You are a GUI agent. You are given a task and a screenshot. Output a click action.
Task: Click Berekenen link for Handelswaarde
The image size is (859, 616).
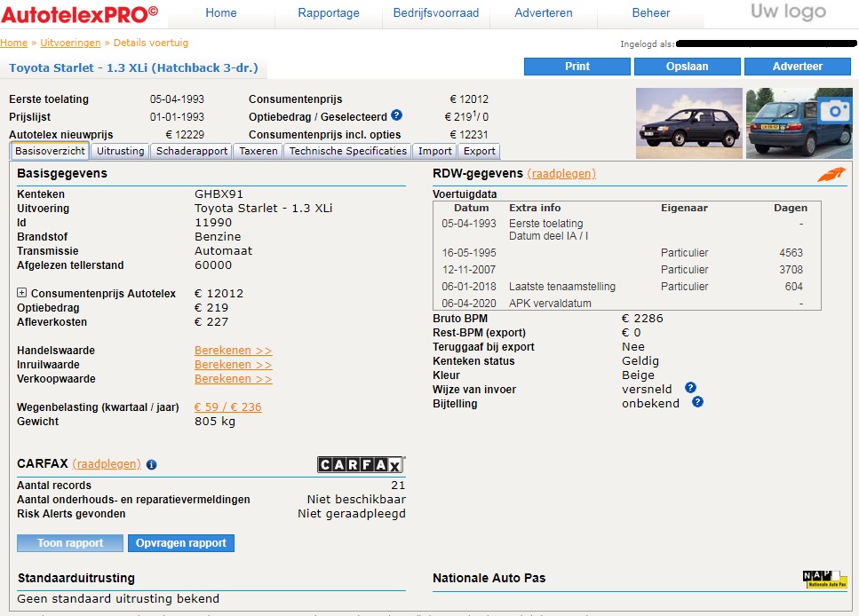pyautogui.click(x=234, y=351)
